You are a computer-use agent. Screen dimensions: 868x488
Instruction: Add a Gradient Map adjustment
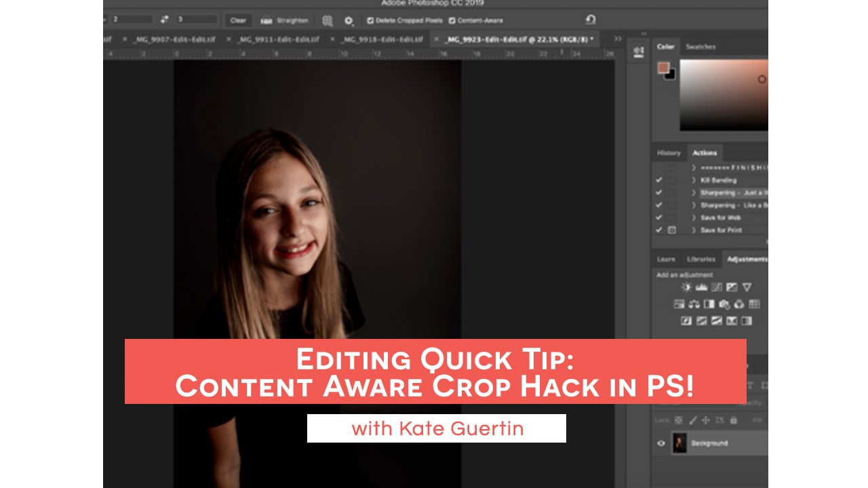(747, 321)
